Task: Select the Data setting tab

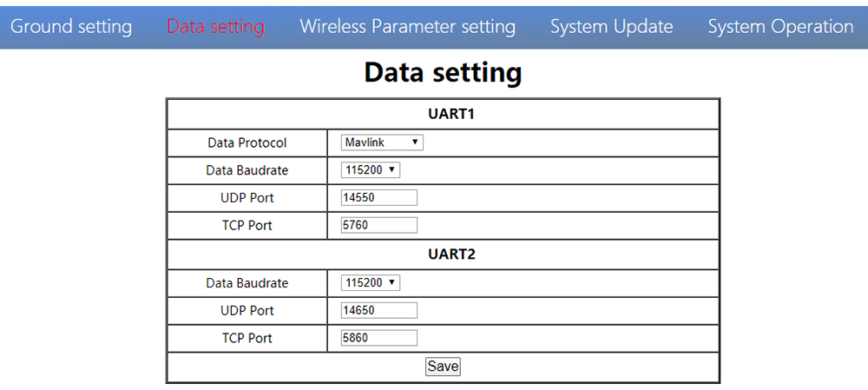Action: (215, 26)
